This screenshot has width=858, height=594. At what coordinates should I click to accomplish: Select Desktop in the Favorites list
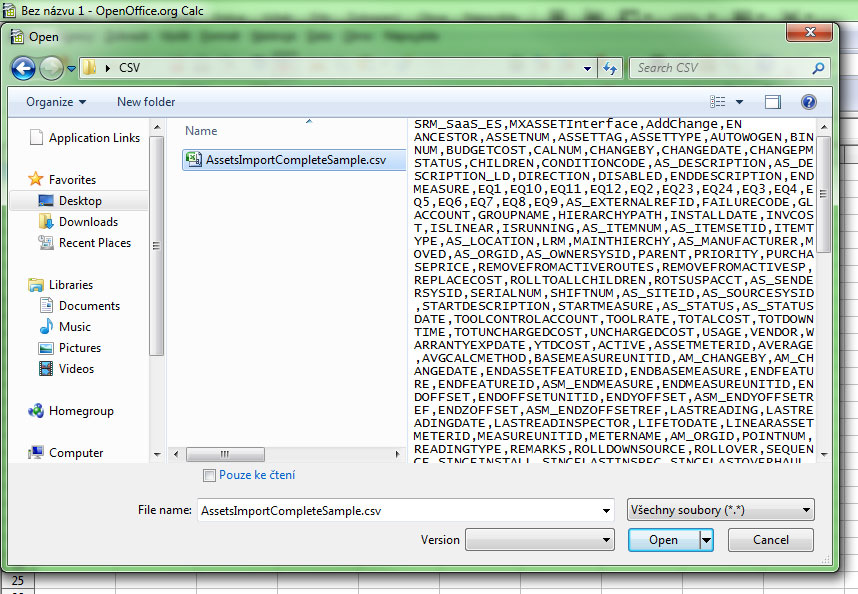80,201
